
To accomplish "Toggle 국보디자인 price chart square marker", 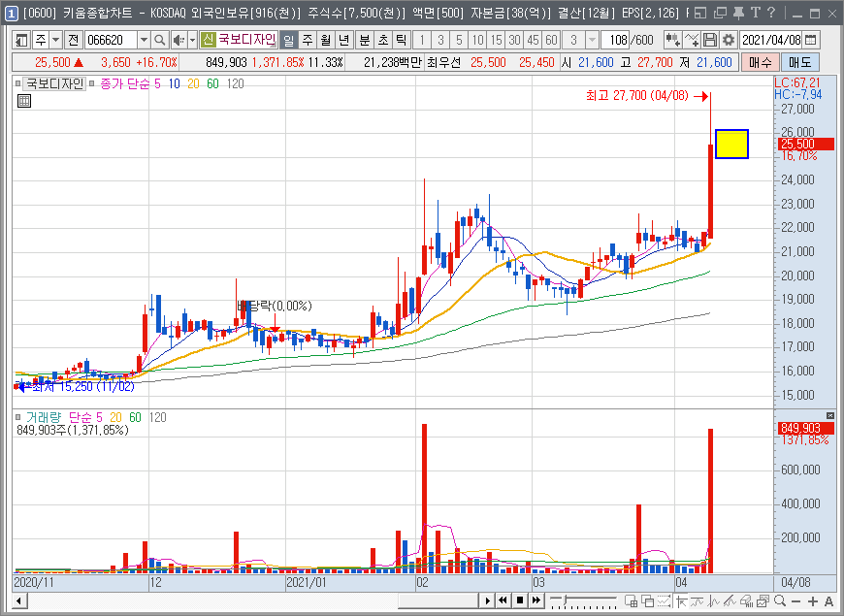I will (17, 83).
